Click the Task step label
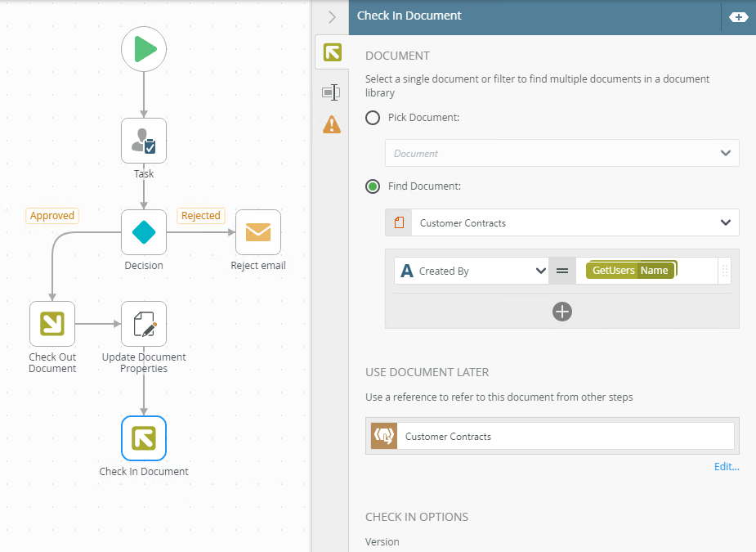This screenshot has width=756, height=552. tap(144, 173)
